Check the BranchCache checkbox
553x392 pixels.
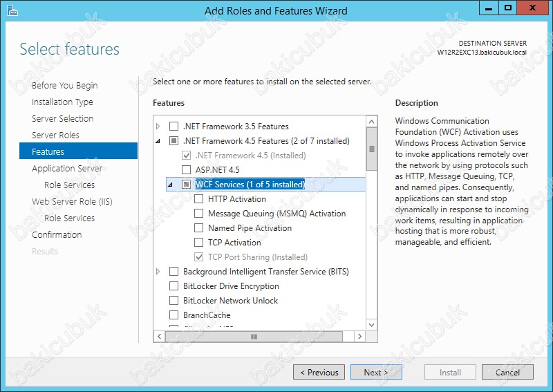(174, 315)
